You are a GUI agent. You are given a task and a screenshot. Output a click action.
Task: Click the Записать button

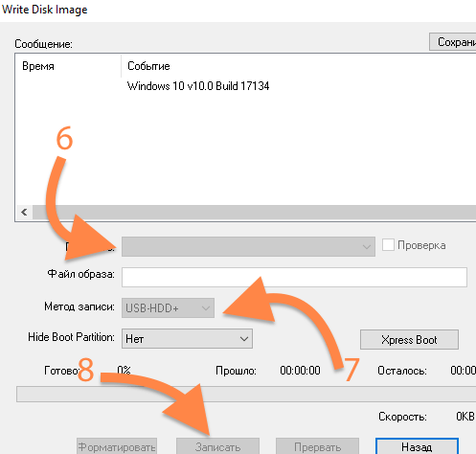tap(217, 446)
